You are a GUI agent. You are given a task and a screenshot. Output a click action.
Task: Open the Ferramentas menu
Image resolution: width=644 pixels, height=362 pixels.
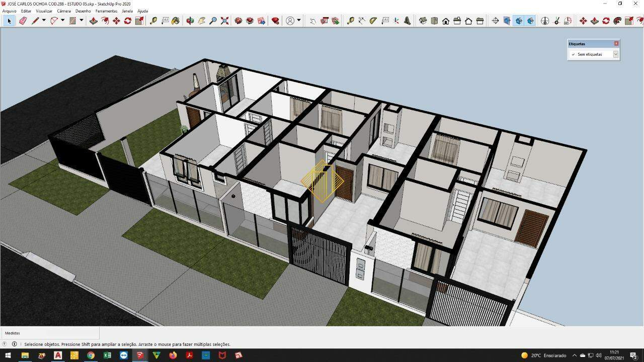pos(106,11)
